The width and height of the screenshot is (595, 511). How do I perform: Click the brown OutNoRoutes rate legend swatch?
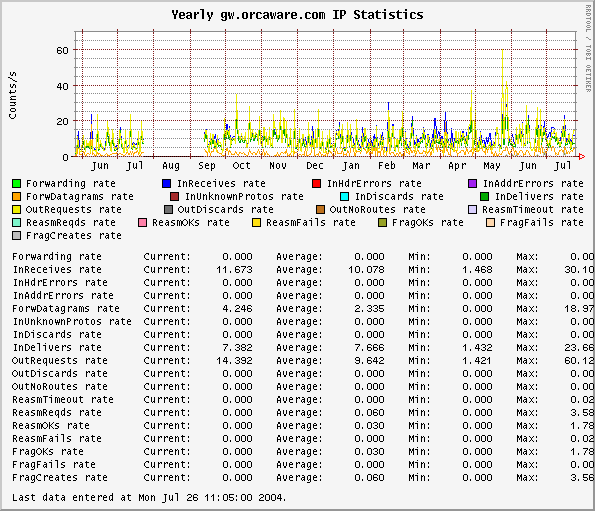pyautogui.click(x=320, y=209)
